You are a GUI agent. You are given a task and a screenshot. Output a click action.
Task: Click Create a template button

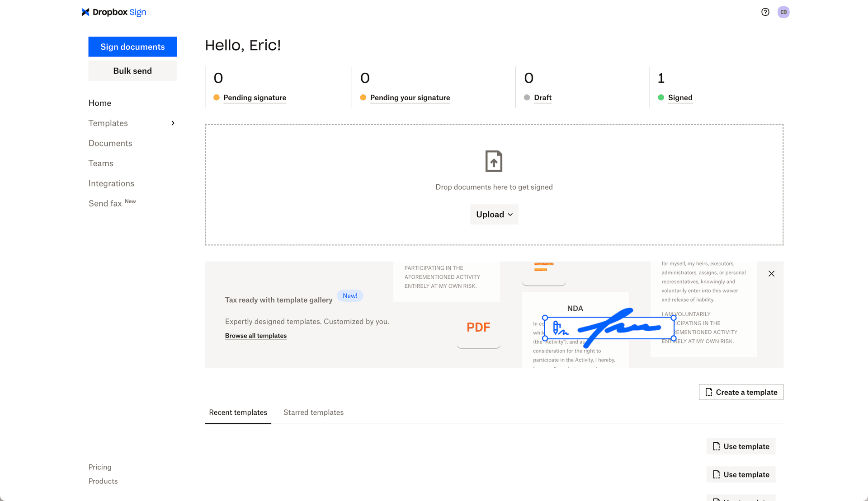tap(741, 392)
